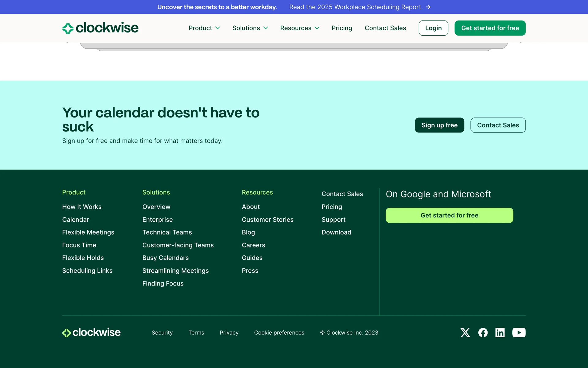Click the dark Sign up free button

point(439,125)
